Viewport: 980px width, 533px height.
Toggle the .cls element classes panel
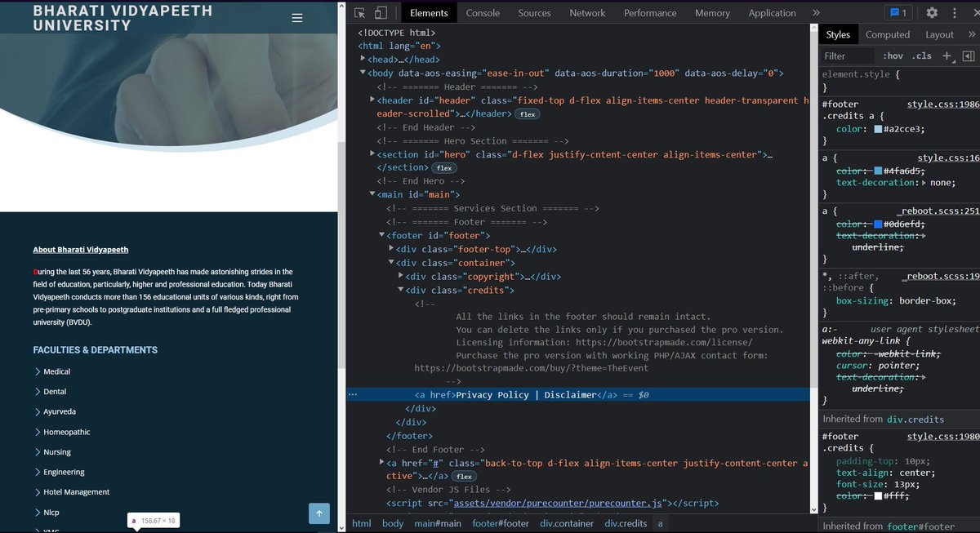pos(922,56)
